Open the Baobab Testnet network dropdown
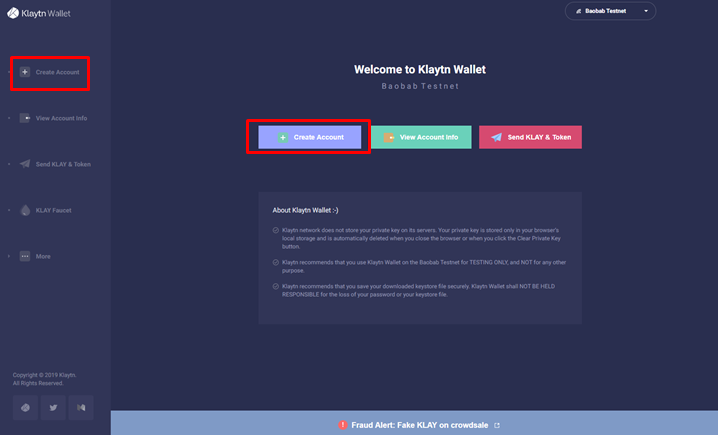The height and width of the screenshot is (435, 718). click(x=610, y=11)
